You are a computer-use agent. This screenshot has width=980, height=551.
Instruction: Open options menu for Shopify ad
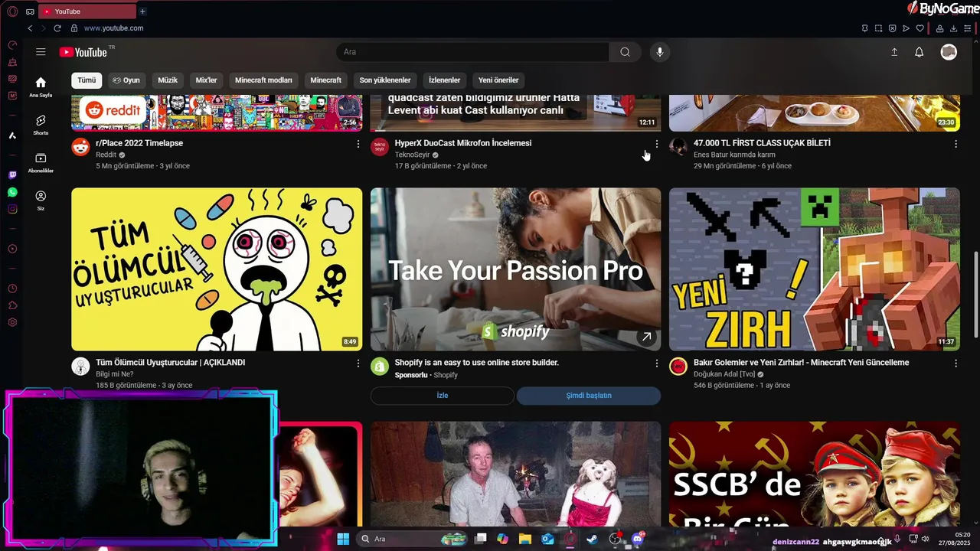pyautogui.click(x=656, y=364)
